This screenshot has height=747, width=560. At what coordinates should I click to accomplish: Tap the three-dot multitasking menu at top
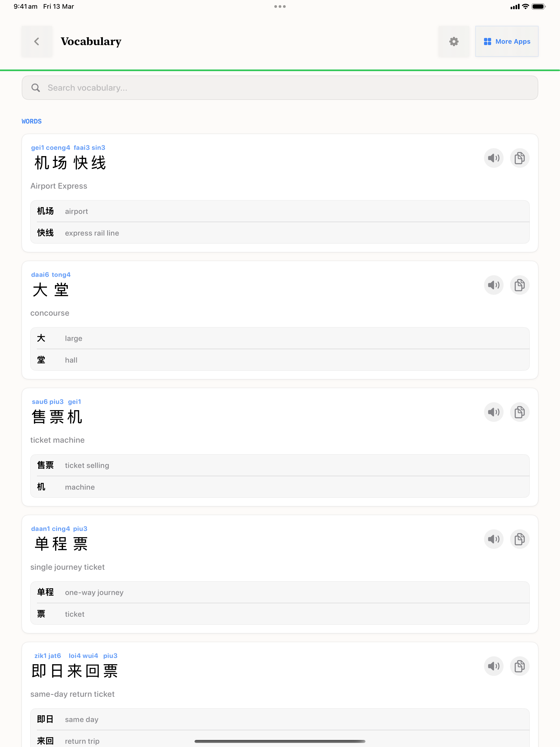pyautogui.click(x=280, y=7)
